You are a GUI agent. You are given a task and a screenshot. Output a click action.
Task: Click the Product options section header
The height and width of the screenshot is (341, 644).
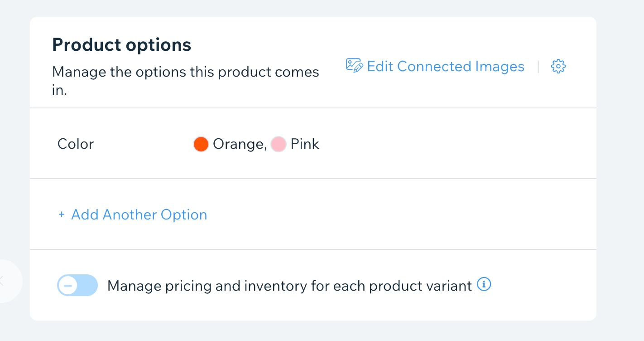pyautogui.click(x=121, y=44)
